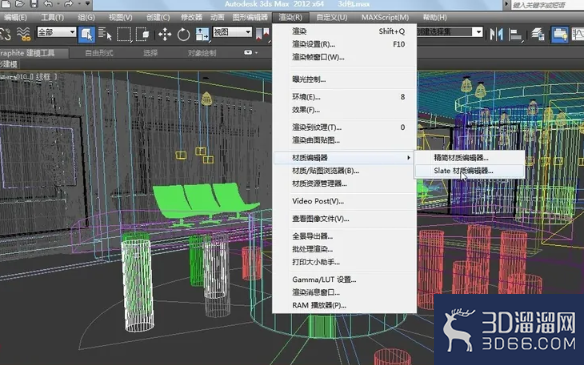Click the Unlink Selection tool icon
Screen dimensions: 584x365
coord(6,34)
